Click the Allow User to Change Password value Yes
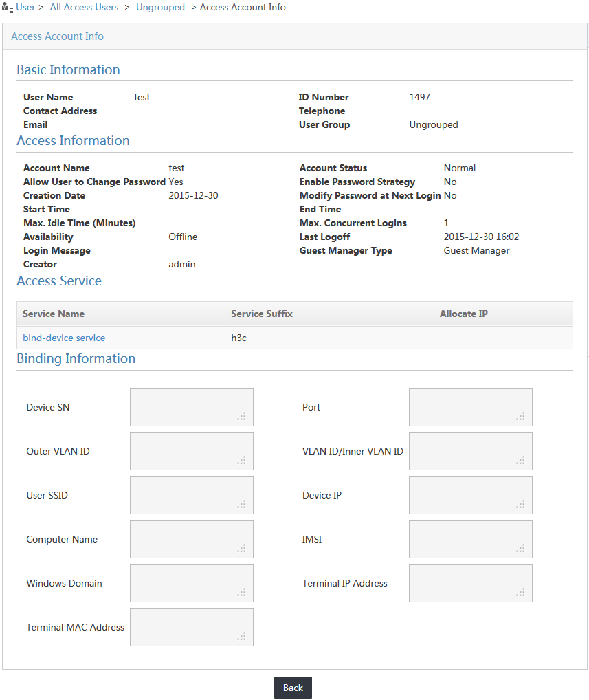This screenshot has width=589, height=700. pos(176,182)
